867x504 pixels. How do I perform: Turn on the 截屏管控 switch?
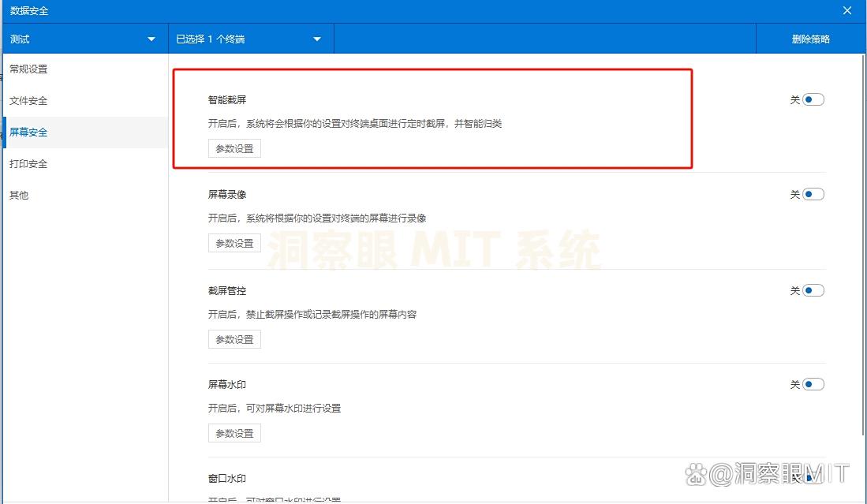click(x=813, y=290)
